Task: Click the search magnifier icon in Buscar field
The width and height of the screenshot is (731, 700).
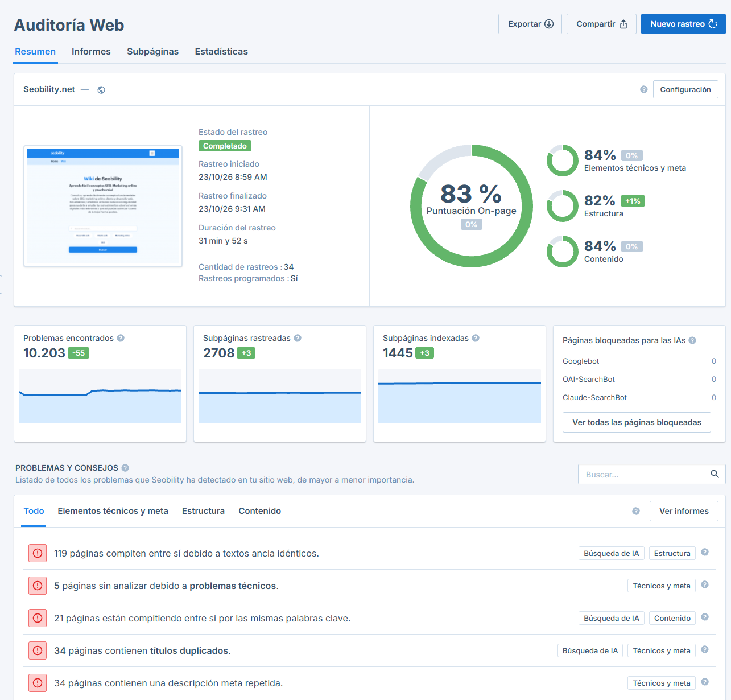Action: (715, 474)
